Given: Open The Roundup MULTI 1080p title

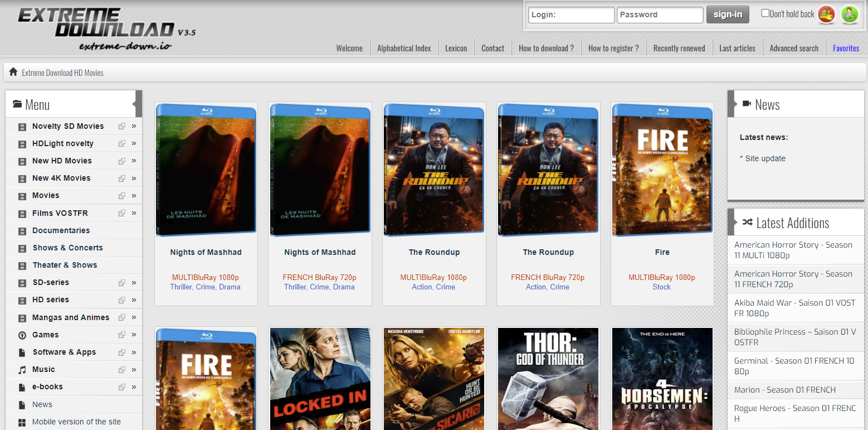Looking at the screenshot, I should 434,252.
